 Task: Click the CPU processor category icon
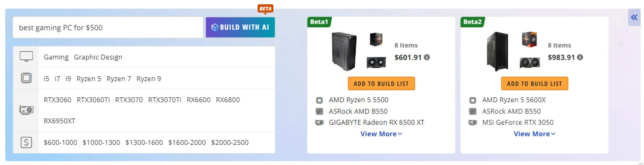click(x=26, y=78)
